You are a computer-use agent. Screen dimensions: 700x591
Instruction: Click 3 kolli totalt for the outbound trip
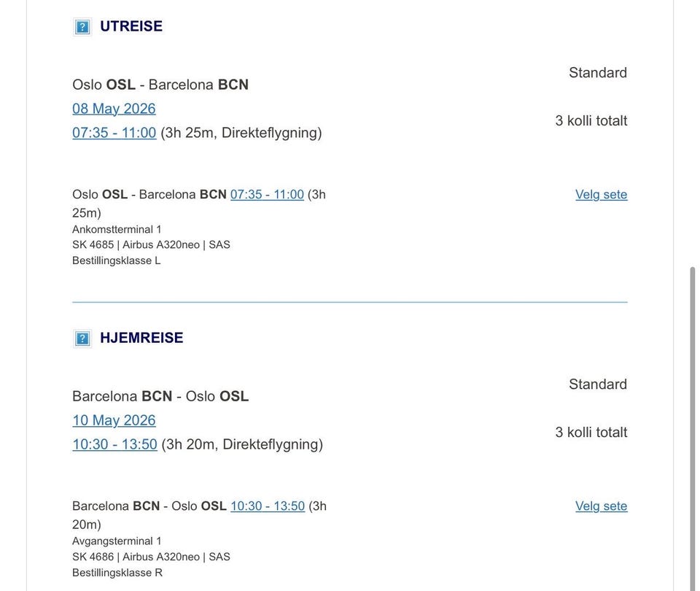coord(591,121)
